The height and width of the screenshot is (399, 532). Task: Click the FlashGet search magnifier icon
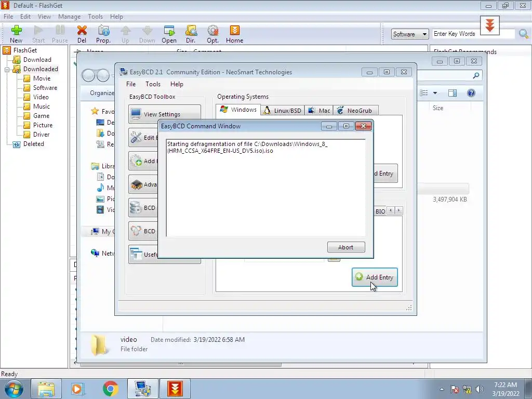(x=524, y=34)
